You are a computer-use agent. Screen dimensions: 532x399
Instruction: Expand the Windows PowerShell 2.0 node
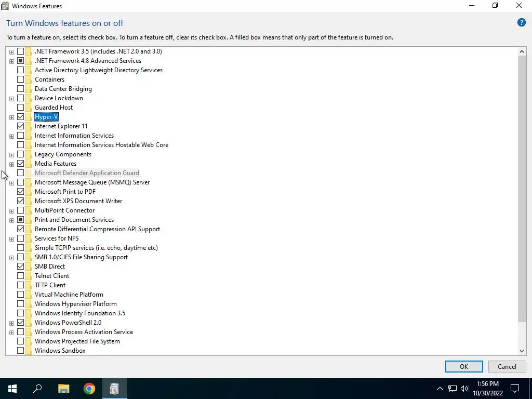point(11,323)
